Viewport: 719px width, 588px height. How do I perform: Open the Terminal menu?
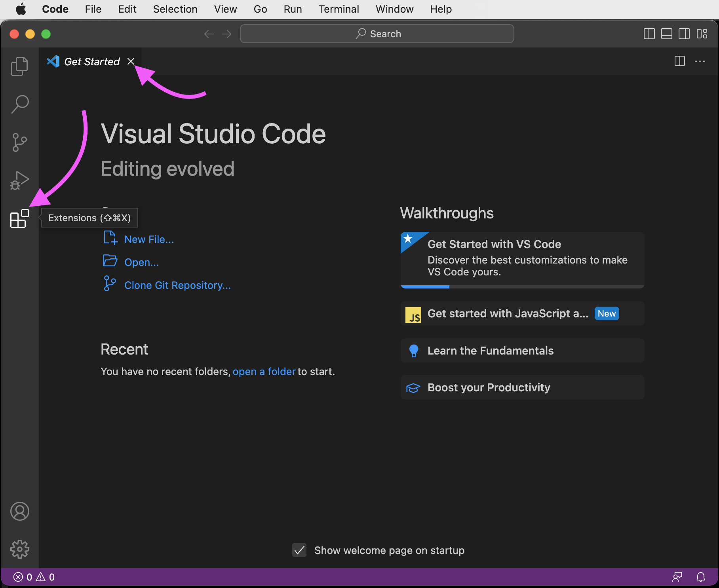pos(339,9)
